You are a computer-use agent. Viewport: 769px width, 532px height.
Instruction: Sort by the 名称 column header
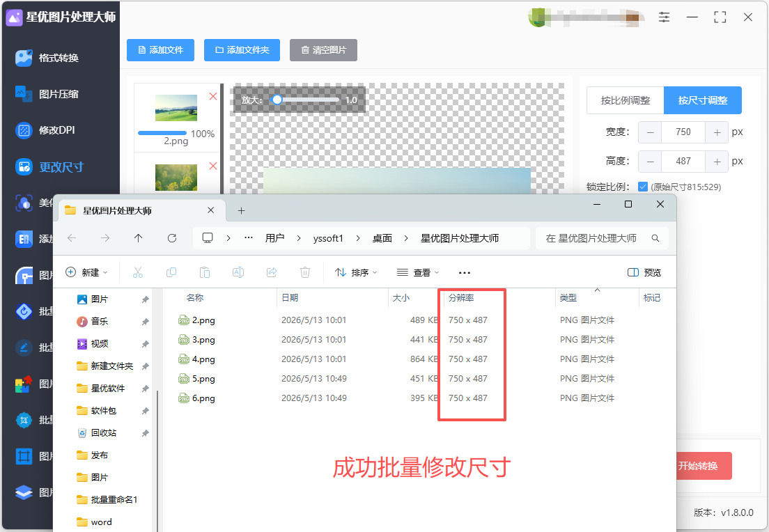pyautogui.click(x=195, y=297)
